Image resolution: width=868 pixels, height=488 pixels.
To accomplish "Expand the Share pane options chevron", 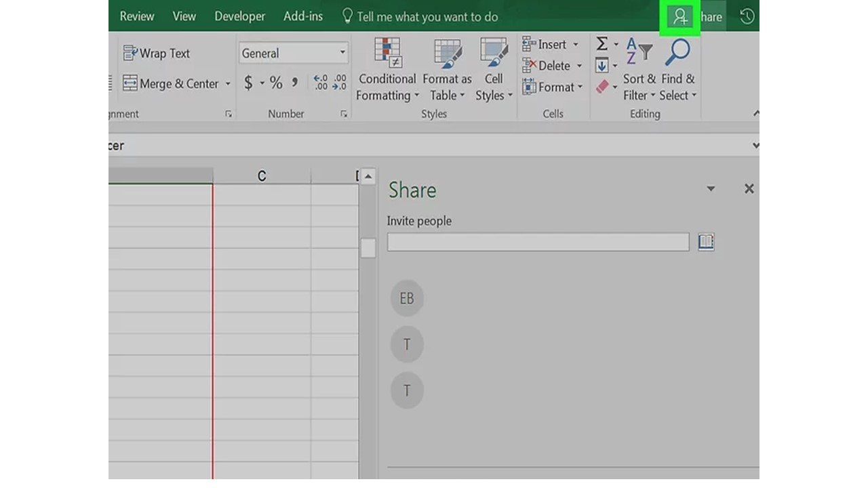I will click(x=710, y=188).
